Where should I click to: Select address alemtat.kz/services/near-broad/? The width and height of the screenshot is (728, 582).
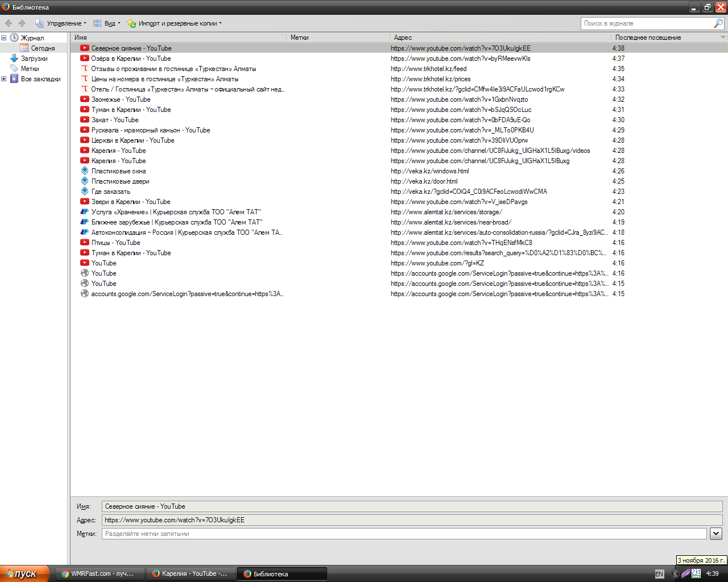click(451, 222)
